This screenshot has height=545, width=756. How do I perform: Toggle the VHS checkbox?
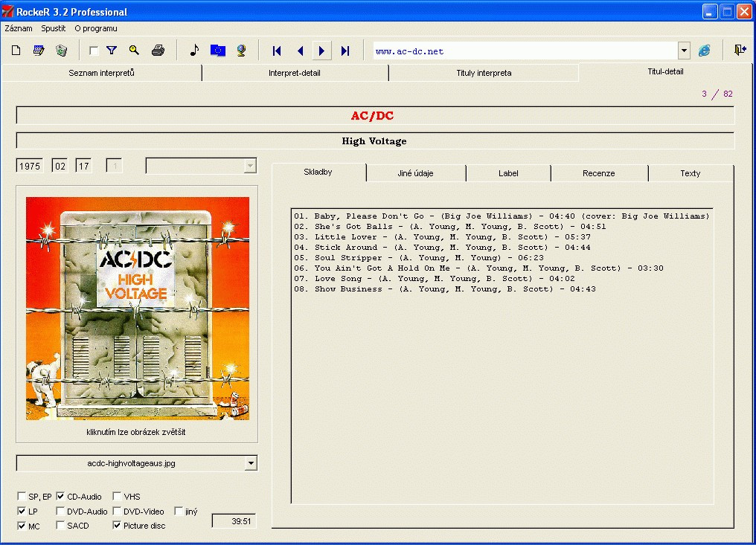[117, 497]
